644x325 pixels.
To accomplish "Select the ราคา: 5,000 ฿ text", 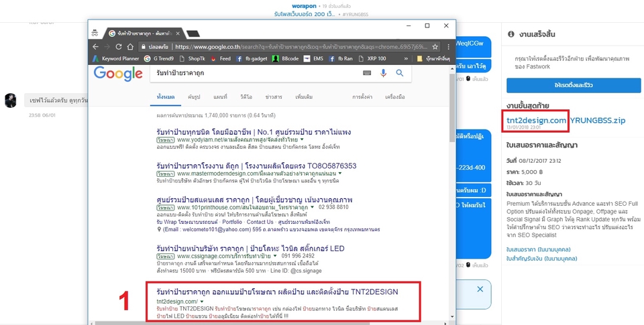I will [x=525, y=172].
